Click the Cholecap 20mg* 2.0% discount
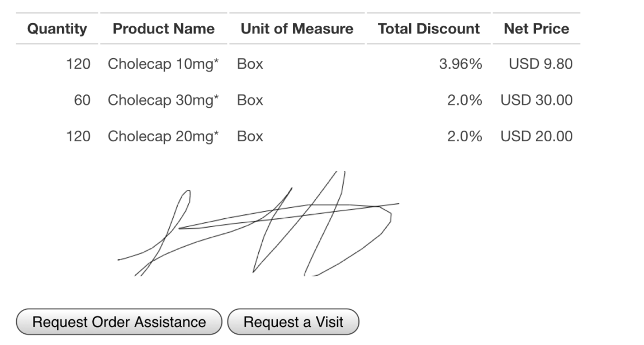Screen dimensions: 644x345 pyautogui.click(x=464, y=137)
